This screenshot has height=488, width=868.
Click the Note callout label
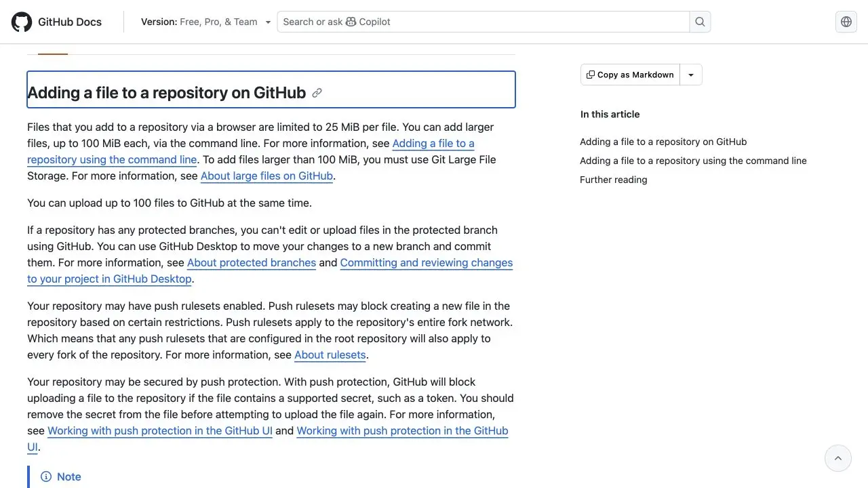point(69,476)
